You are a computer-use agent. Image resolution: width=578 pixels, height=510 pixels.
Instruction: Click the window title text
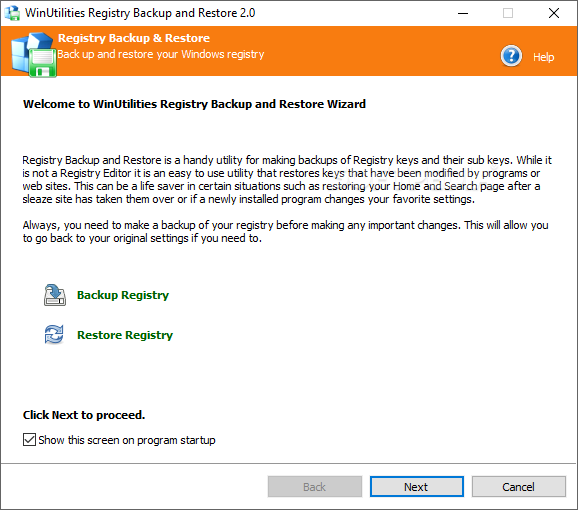140,13
